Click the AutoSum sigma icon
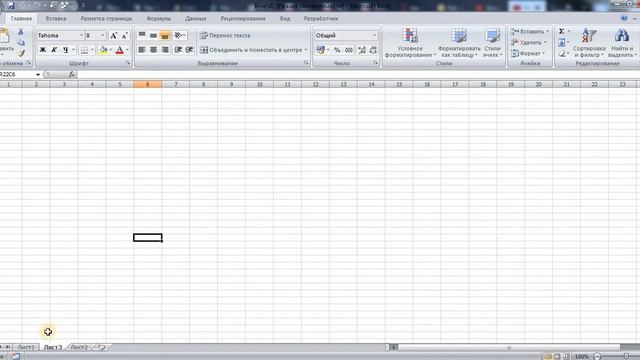This screenshot has height=360, width=640. pos(562,31)
